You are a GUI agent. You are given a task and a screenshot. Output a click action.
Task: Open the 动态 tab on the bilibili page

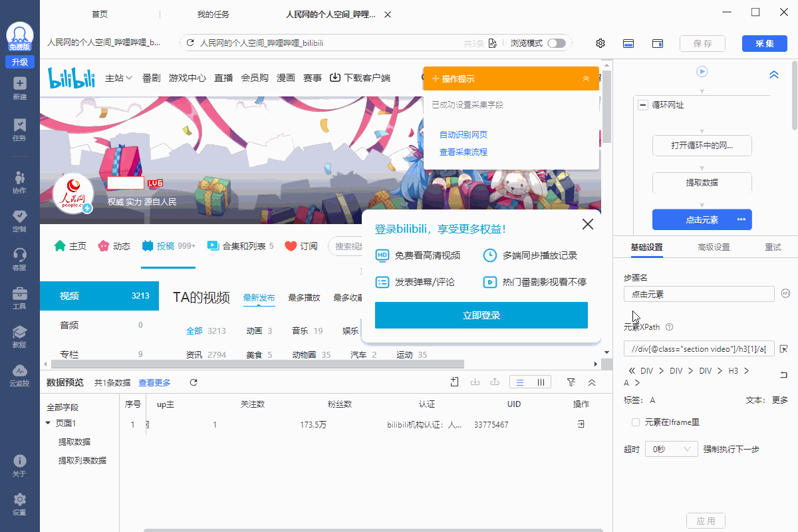(114, 246)
